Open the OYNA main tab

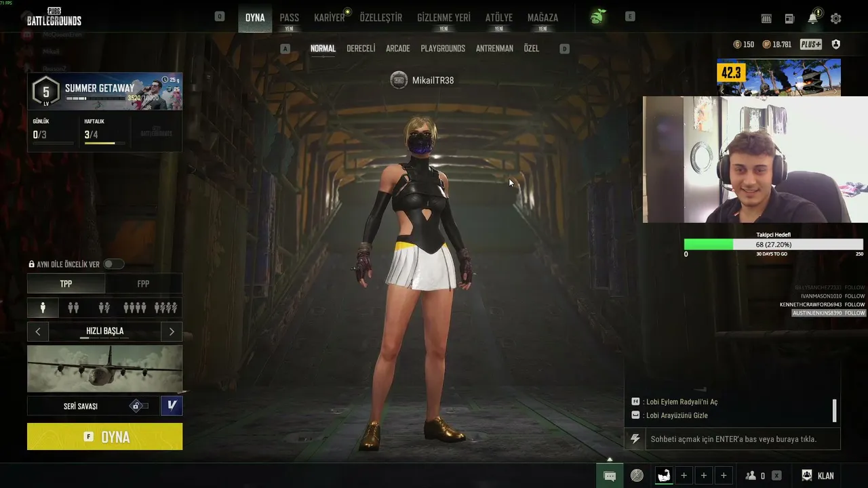click(x=255, y=18)
